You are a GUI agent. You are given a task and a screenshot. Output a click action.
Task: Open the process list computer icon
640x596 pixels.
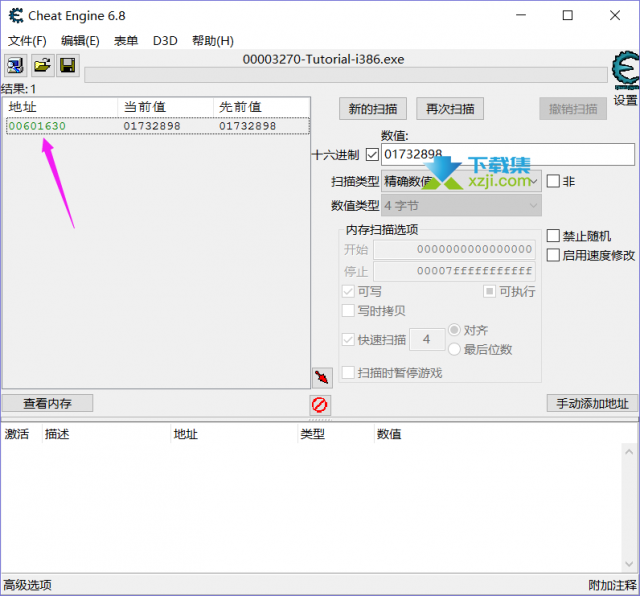point(16,65)
